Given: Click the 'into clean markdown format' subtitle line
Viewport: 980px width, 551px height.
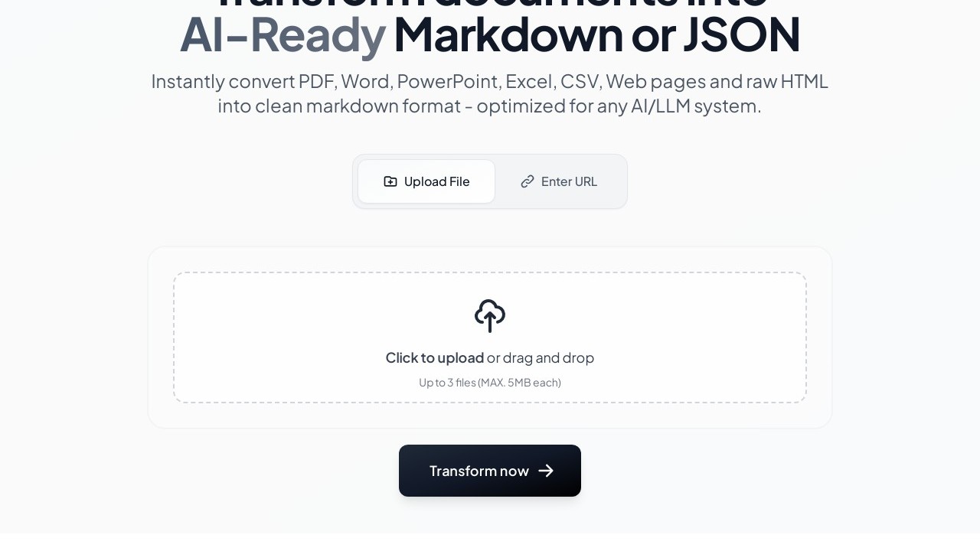Looking at the screenshot, I should coord(490,106).
